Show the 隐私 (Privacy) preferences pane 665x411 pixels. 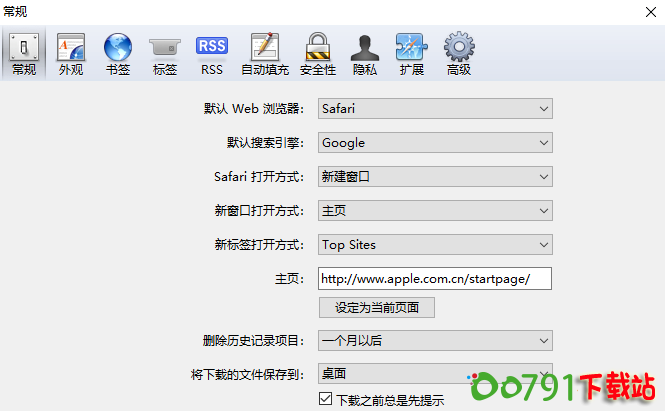(365, 54)
